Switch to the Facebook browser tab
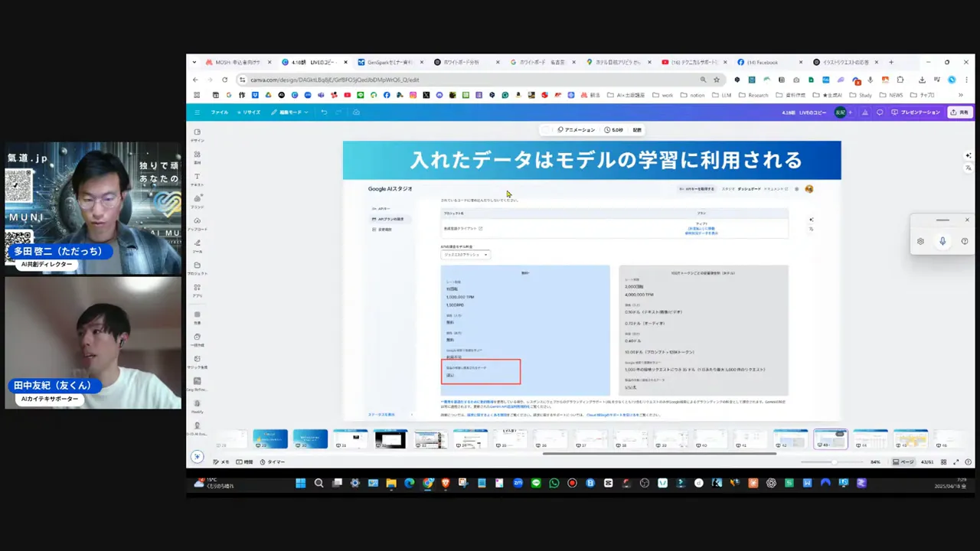The width and height of the screenshot is (980, 551). click(762, 62)
